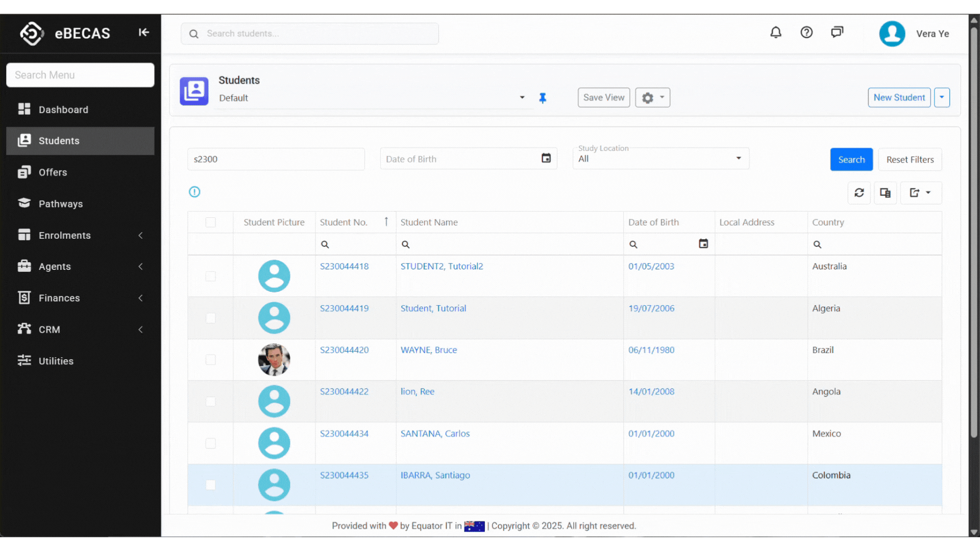This screenshot has height=551, width=980.
Task: Collapse the sidebar with the arrow icon
Action: 144,33
